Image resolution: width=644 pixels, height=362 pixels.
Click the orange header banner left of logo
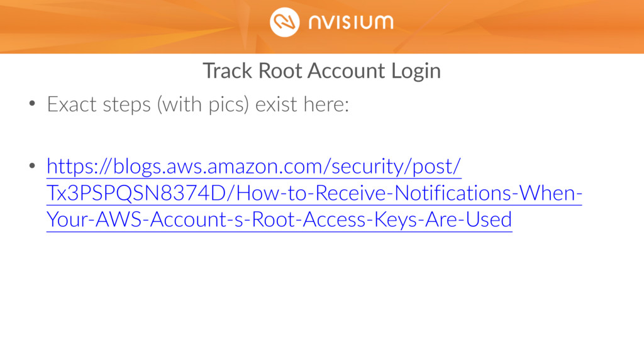tap(131, 26)
